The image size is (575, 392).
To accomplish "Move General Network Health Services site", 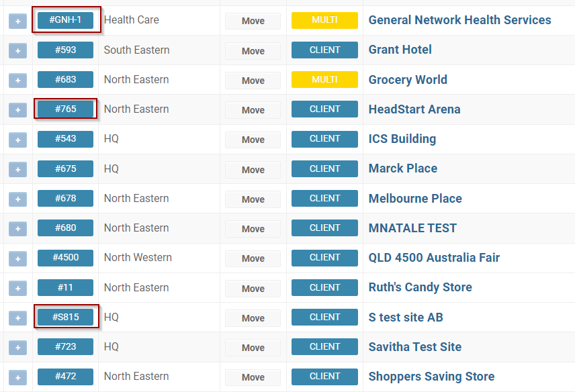I will (x=253, y=21).
